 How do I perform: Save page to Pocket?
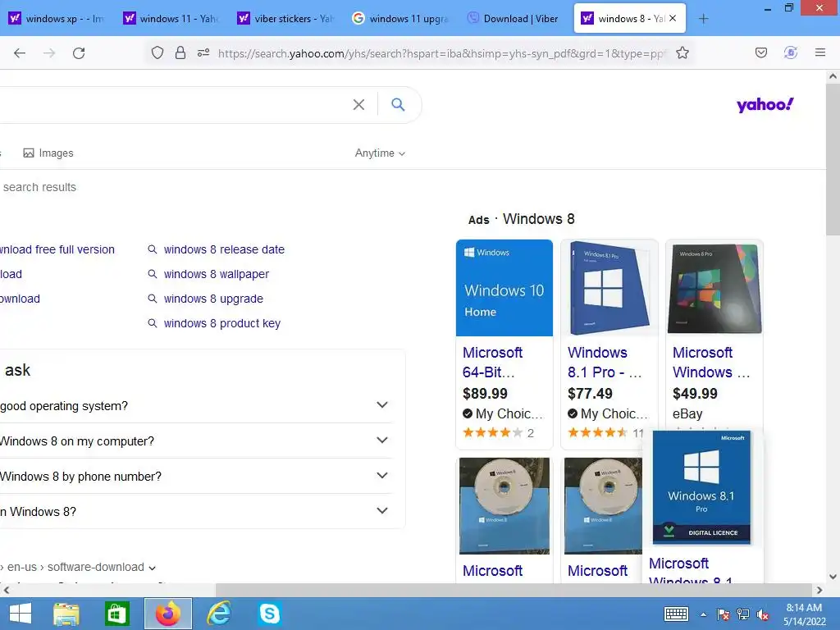click(760, 52)
